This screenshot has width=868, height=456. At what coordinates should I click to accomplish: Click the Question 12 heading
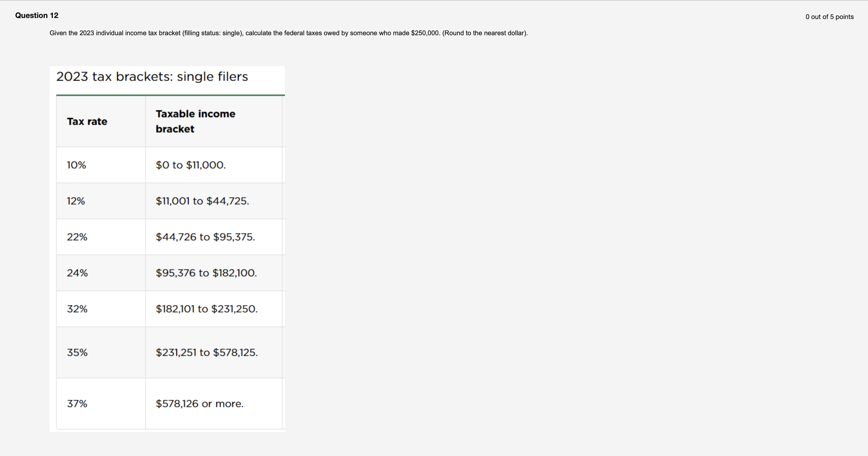pos(37,15)
